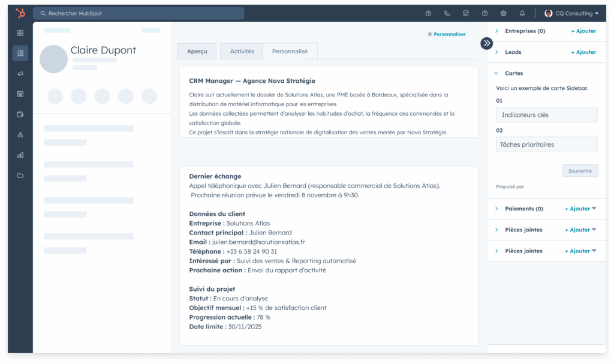614x364 pixels.
Task: Click the Claire Dupont contact name
Action: [x=103, y=50]
